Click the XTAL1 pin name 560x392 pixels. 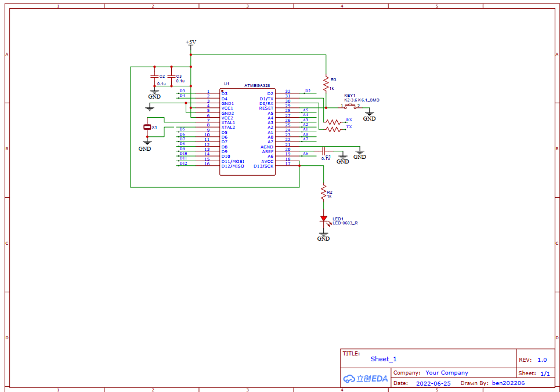tap(228, 123)
